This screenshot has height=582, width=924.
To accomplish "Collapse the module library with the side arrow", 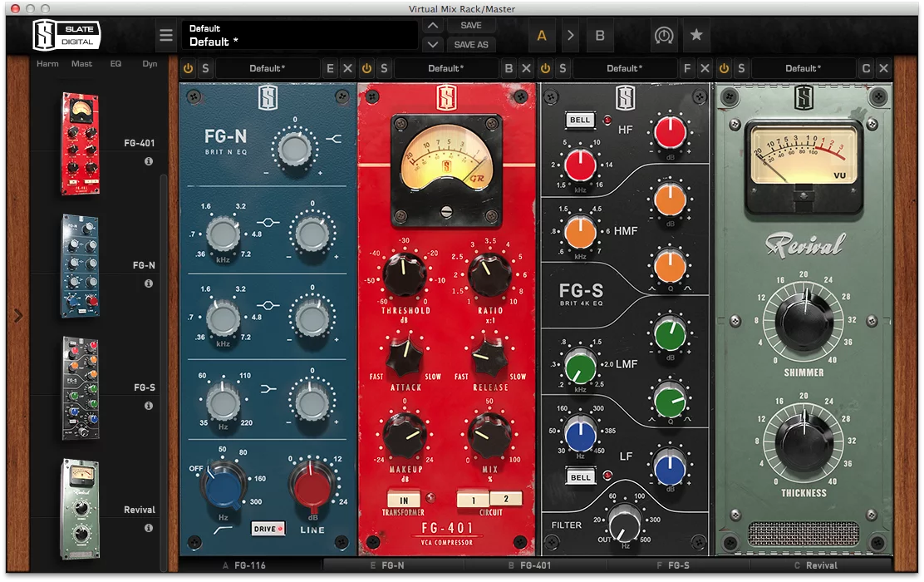I will click(18, 315).
